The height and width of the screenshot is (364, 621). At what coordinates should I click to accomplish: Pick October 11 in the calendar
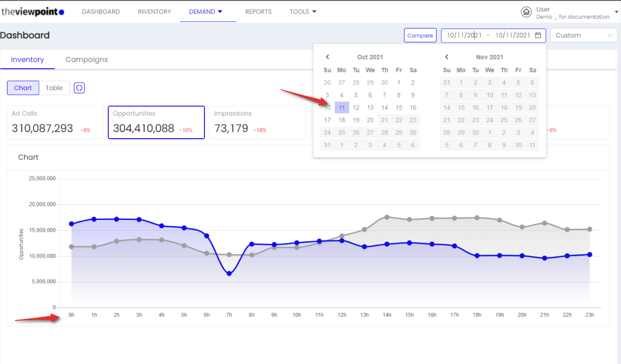coord(342,108)
